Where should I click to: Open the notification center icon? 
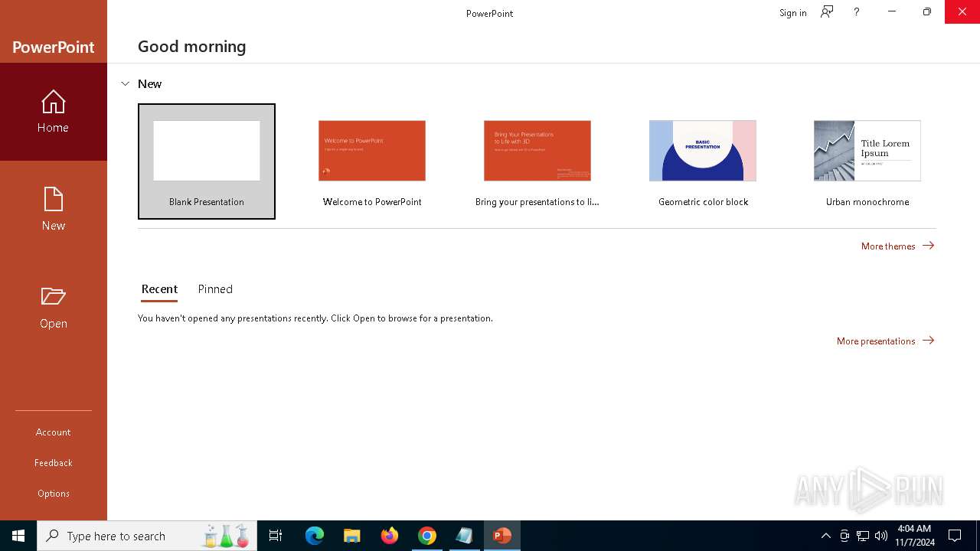tap(955, 536)
